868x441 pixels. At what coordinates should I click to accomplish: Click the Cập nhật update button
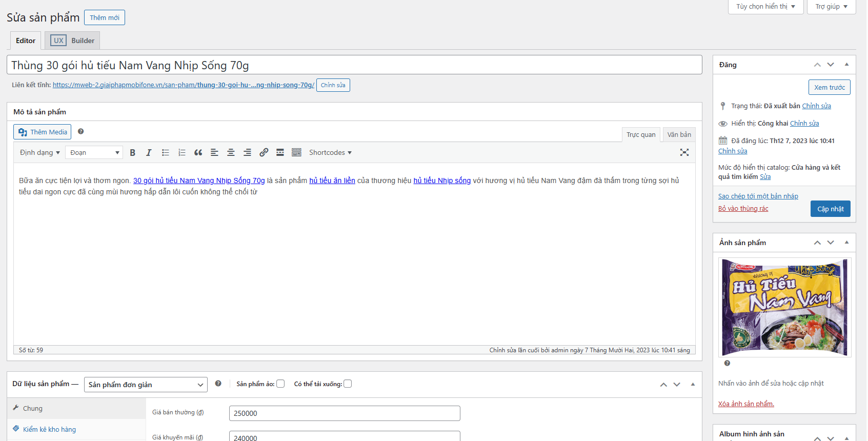coord(830,209)
